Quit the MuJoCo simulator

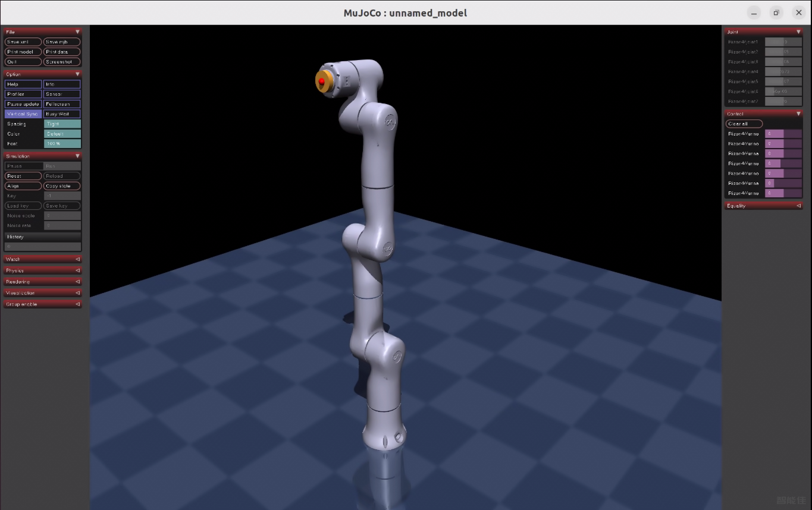click(x=23, y=62)
